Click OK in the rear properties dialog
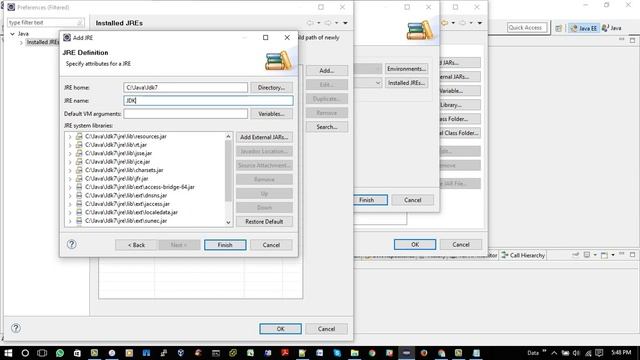The width and height of the screenshot is (640, 360). (415, 244)
